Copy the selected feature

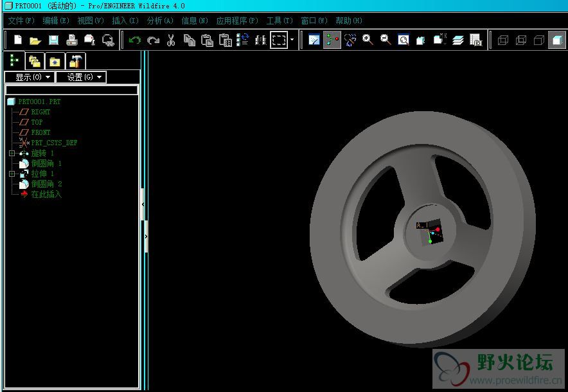pos(189,40)
